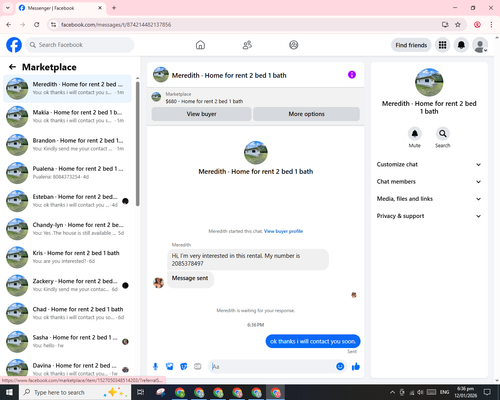
Task: Open the purple conversation information icon
Action: 352,75
